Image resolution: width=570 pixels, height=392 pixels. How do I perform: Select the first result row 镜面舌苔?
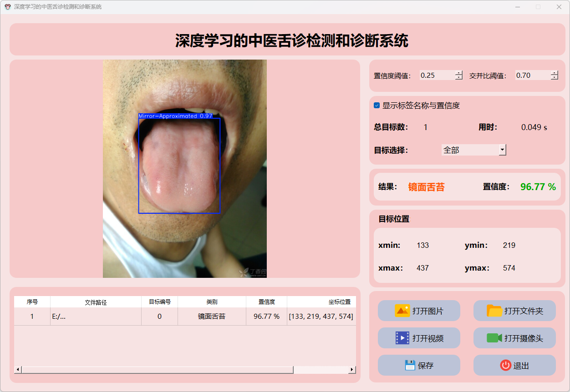point(211,317)
